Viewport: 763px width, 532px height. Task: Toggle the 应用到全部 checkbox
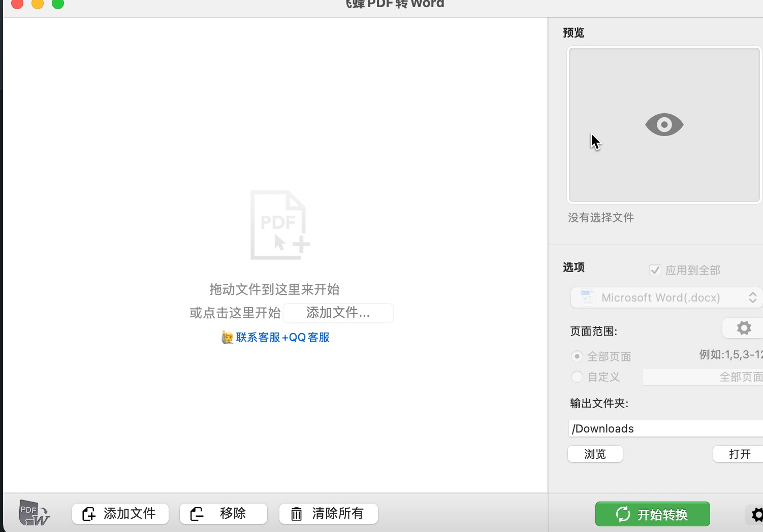click(x=655, y=270)
